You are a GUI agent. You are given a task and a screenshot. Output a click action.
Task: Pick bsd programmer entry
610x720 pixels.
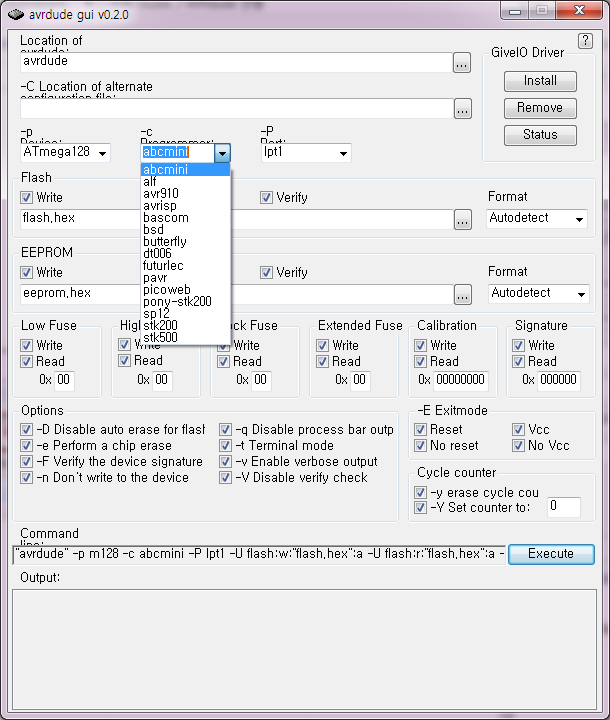click(x=185, y=230)
